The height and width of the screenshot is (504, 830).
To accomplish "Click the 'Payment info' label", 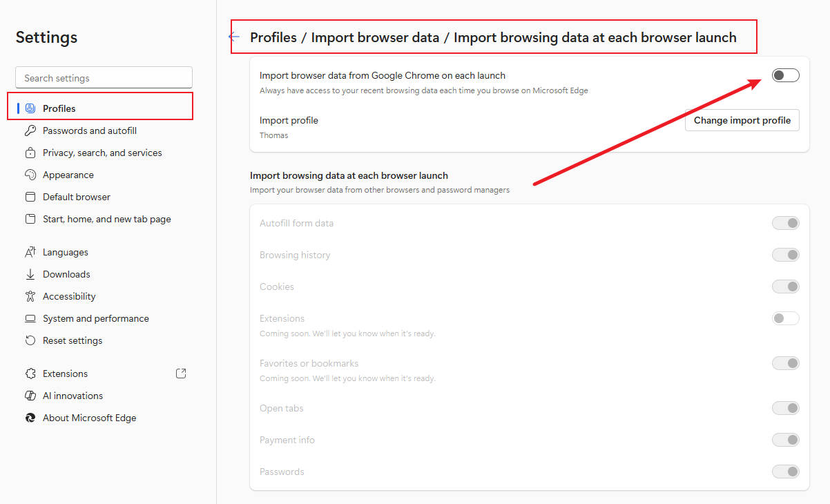I will (287, 440).
